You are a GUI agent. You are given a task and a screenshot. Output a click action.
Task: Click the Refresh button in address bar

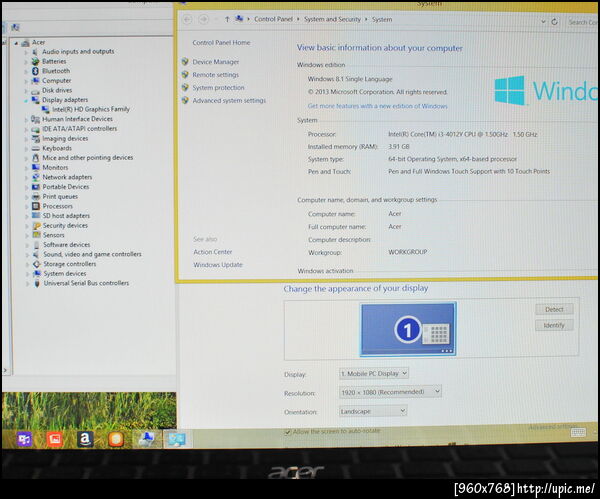click(x=554, y=22)
